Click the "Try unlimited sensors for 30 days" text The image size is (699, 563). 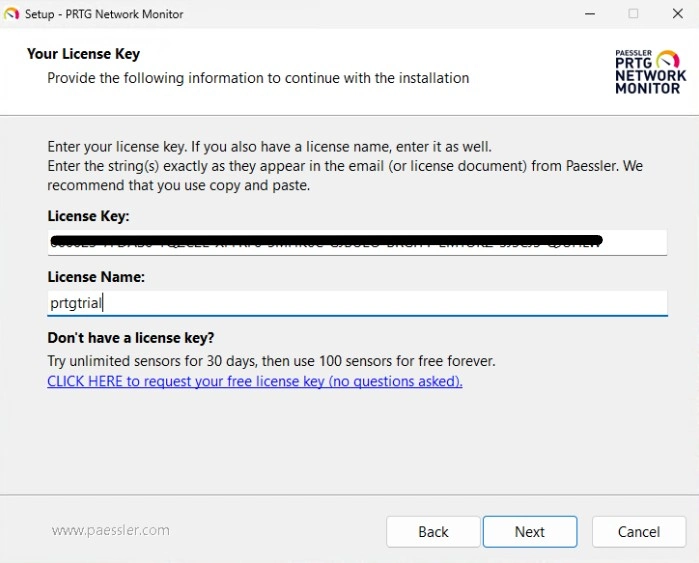[271, 360]
